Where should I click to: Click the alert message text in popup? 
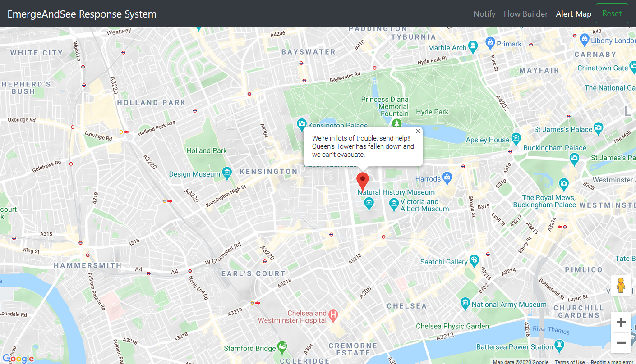point(363,146)
